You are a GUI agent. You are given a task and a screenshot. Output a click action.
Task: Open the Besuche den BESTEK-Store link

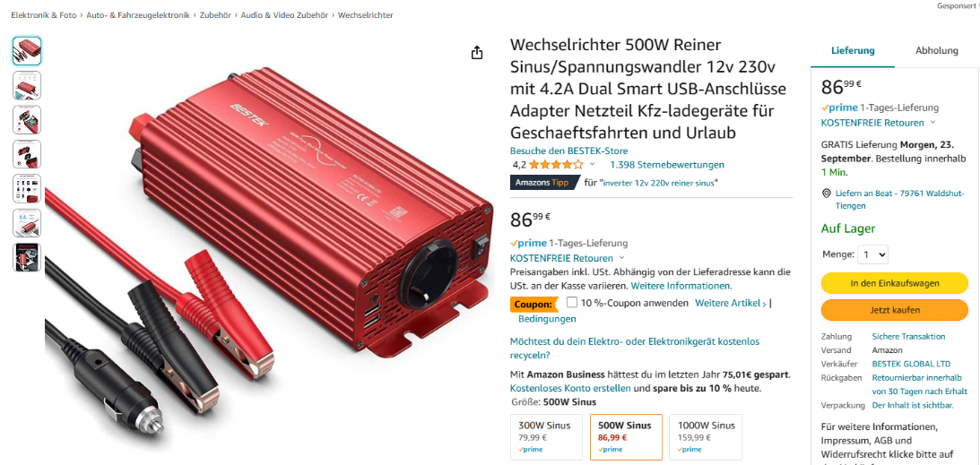click(568, 151)
